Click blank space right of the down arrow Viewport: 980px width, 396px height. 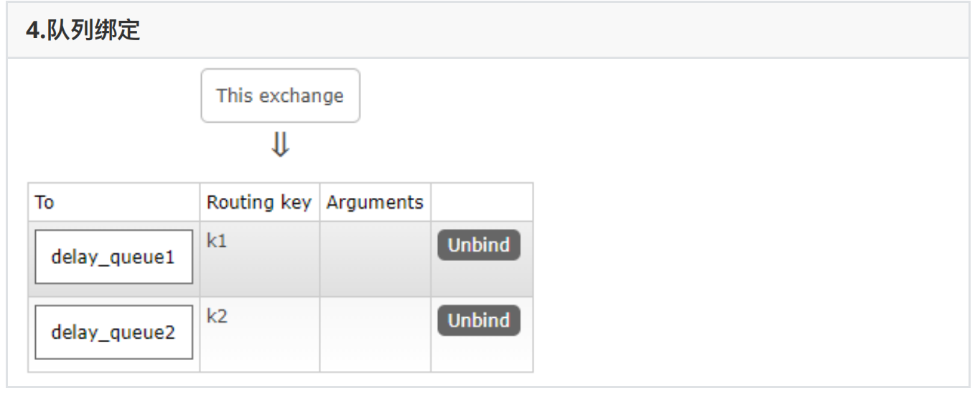pos(431,146)
